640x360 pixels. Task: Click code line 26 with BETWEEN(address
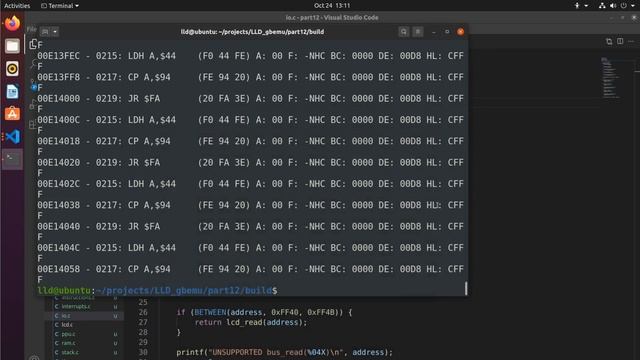(264, 312)
